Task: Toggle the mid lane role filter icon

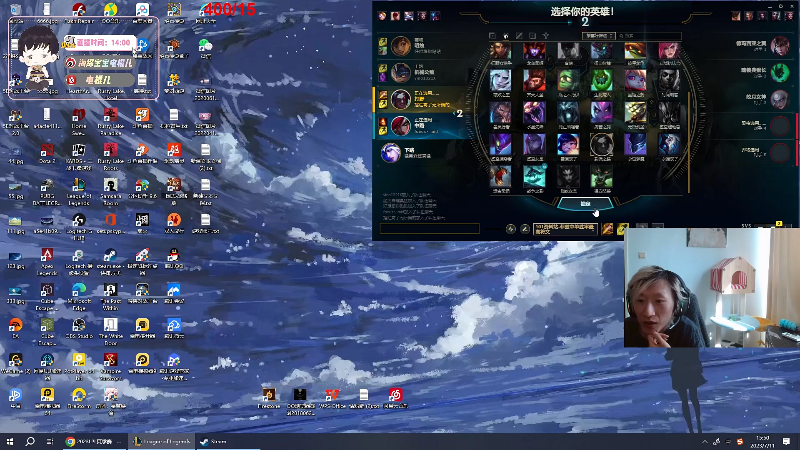Action: pos(519,36)
